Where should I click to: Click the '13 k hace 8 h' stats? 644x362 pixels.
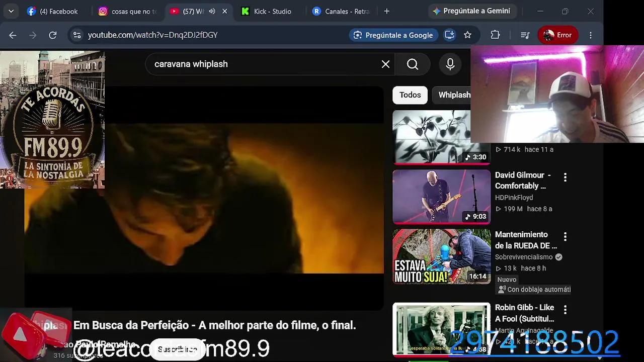pyautogui.click(x=520, y=268)
